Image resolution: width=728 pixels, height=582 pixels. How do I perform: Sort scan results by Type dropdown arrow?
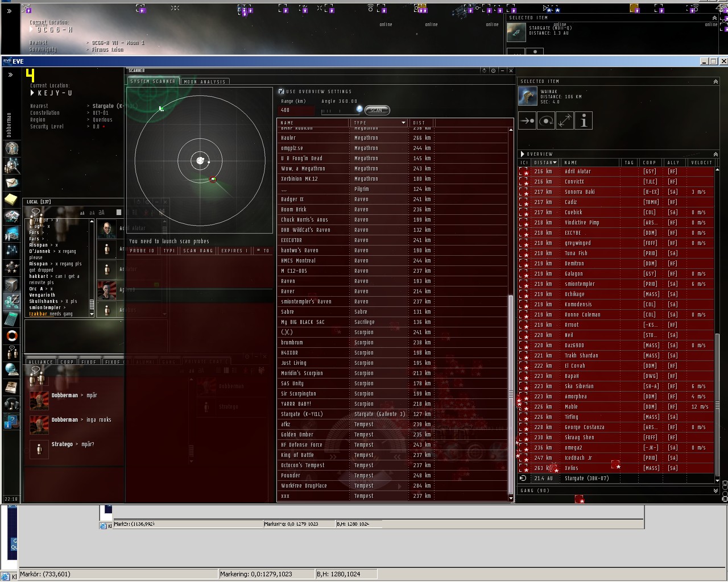coord(403,122)
